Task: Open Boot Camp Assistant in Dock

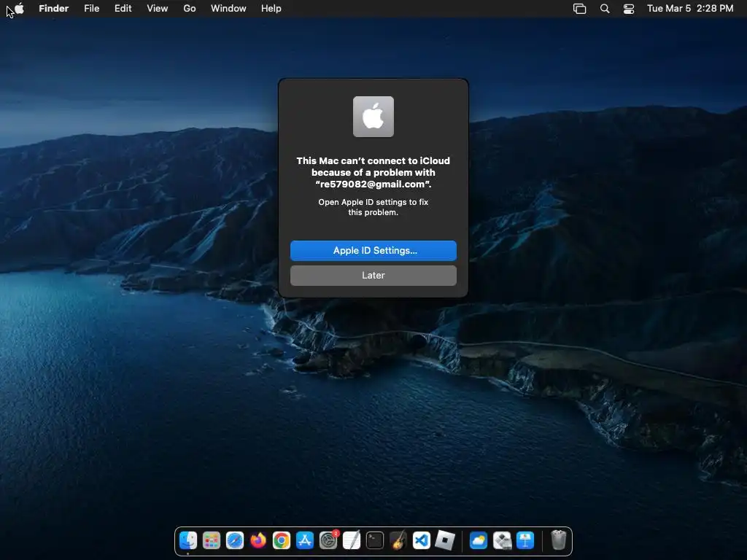Action: click(502, 540)
